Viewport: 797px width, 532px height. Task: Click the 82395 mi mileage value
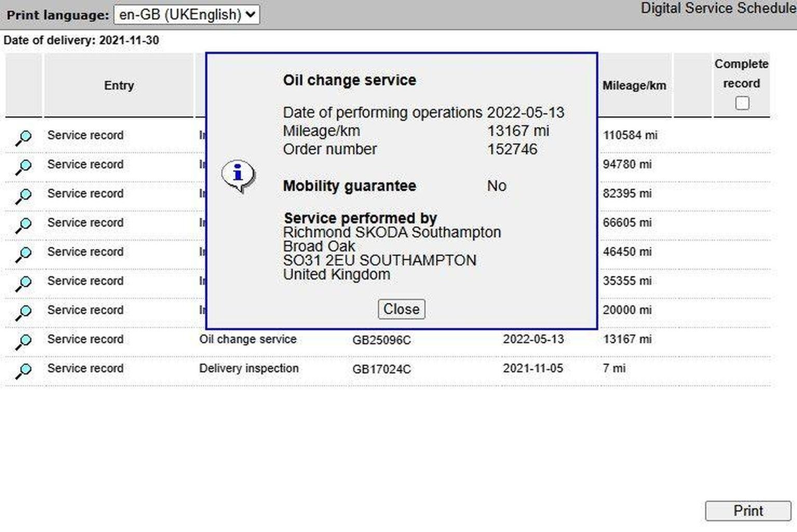click(x=627, y=193)
